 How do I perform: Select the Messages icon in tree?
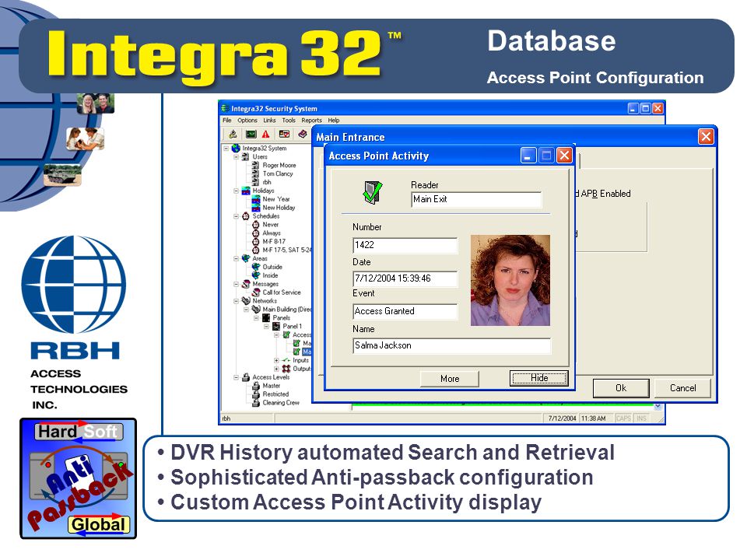(x=245, y=285)
